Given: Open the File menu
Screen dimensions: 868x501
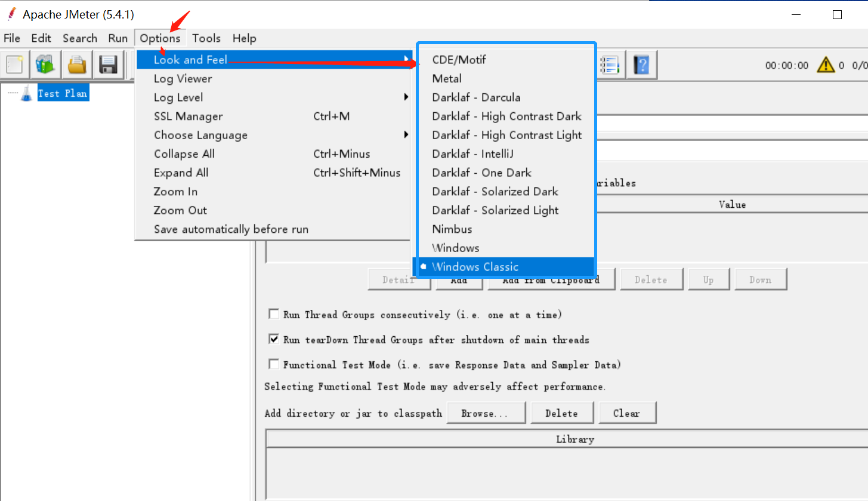Looking at the screenshot, I should point(12,38).
